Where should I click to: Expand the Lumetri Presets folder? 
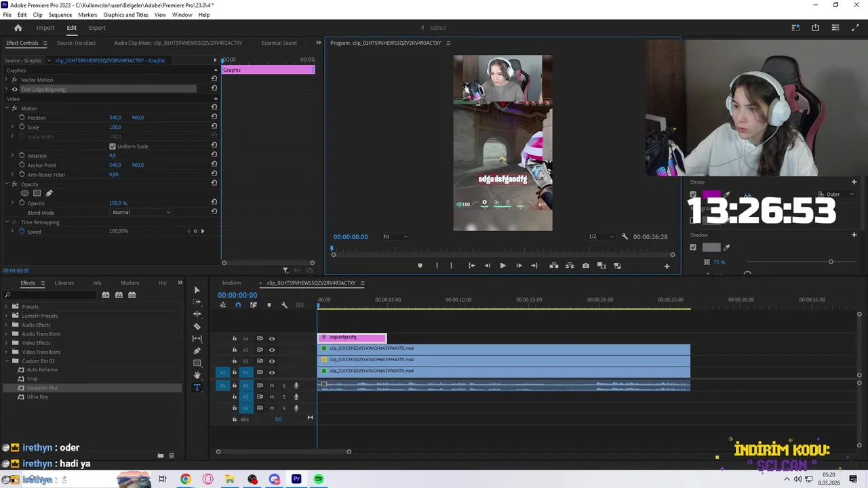[x=7, y=316]
